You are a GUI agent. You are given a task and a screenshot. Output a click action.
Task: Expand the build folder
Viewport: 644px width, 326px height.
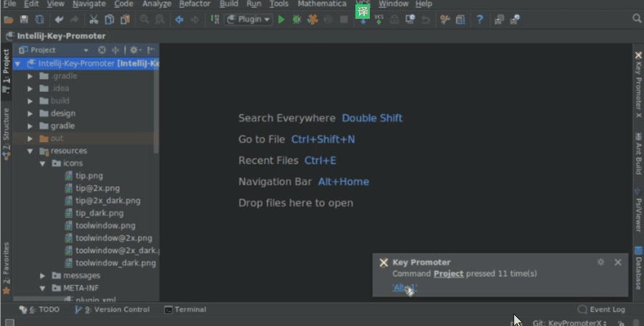click(x=30, y=101)
